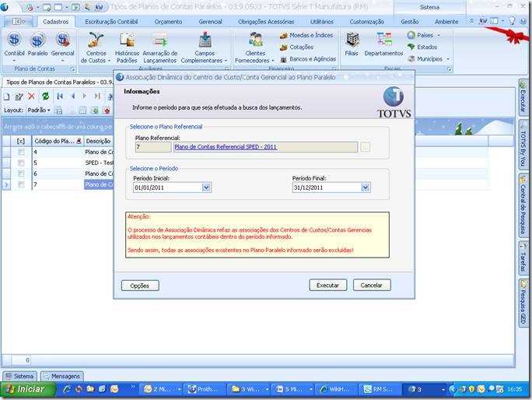The image size is (532, 400).
Task: Open Filiais
Action: pos(352,44)
